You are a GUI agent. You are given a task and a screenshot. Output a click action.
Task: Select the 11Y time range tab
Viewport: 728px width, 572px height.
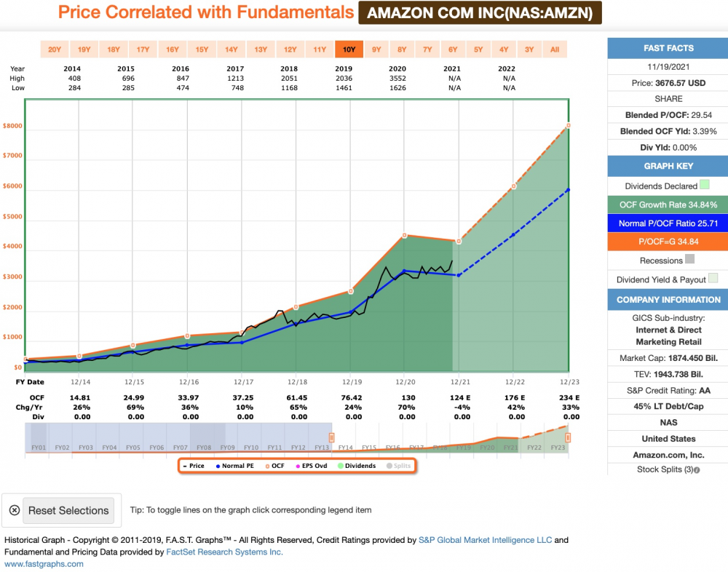click(x=320, y=49)
